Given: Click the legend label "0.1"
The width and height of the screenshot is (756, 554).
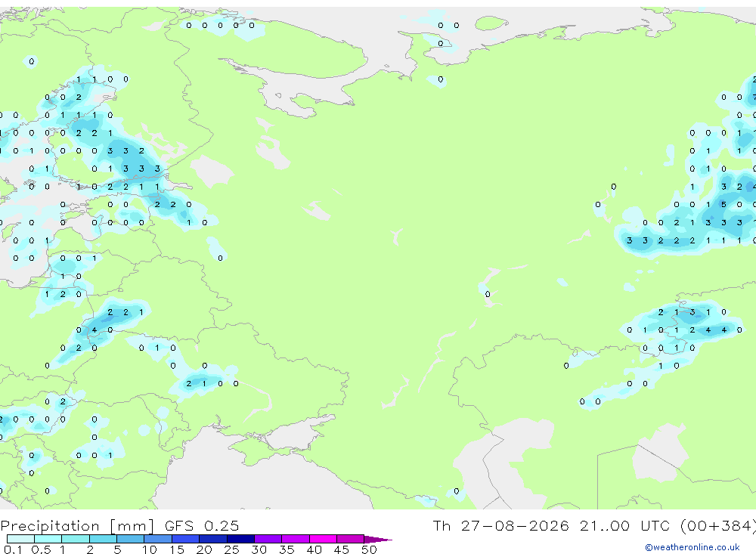Looking at the screenshot, I should click(x=13, y=549).
